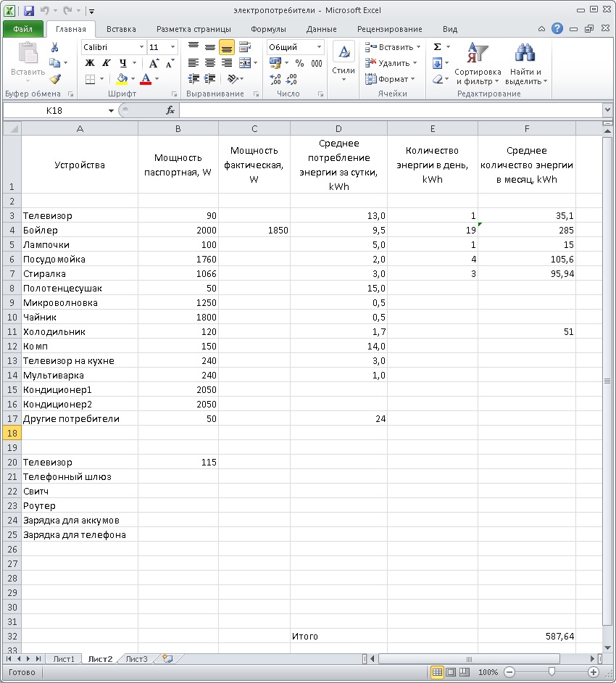Click the percent style icon

click(299, 63)
